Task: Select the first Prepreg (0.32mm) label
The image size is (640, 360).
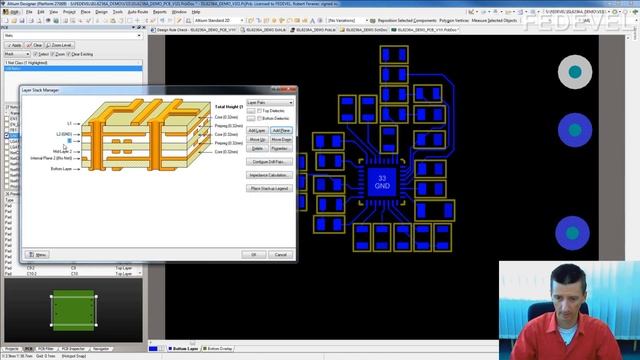Action: 229,126
